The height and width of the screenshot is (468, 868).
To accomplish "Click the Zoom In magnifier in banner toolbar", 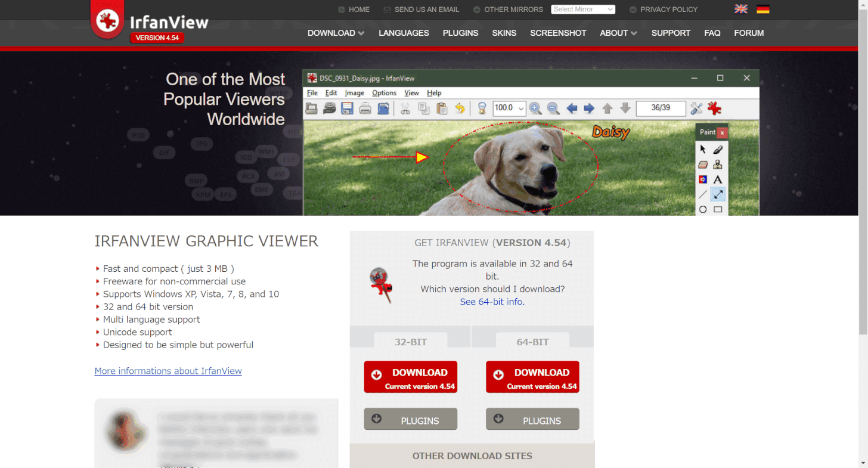I will tap(535, 109).
